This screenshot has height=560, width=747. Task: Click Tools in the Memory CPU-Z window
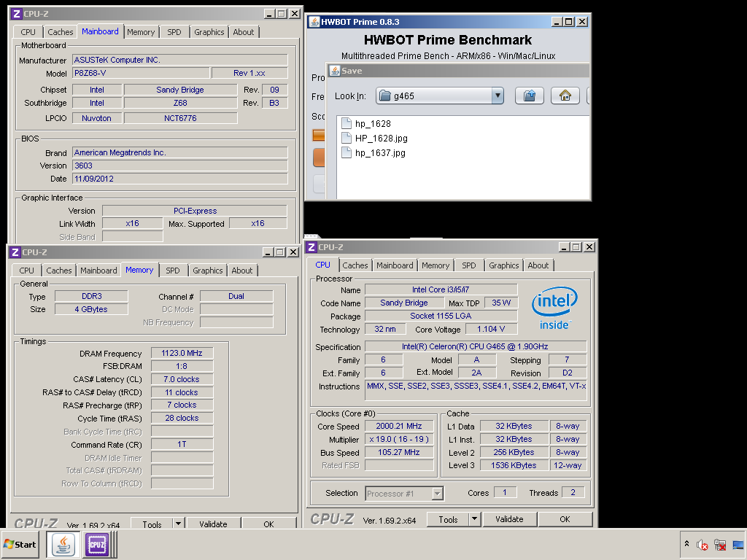coord(152,524)
